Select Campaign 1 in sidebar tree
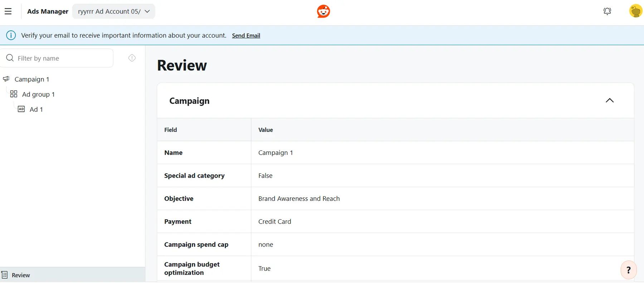Viewport: 644px width, 283px height. tap(32, 79)
